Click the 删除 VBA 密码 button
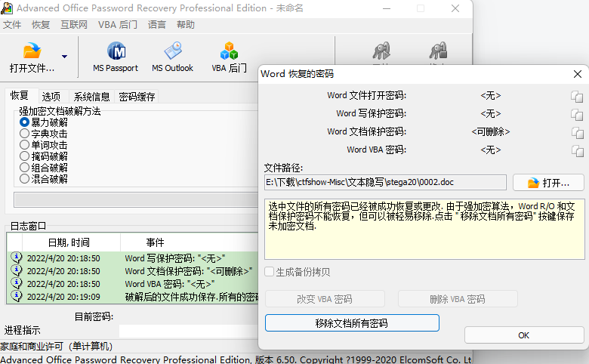 [x=458, y=299]
